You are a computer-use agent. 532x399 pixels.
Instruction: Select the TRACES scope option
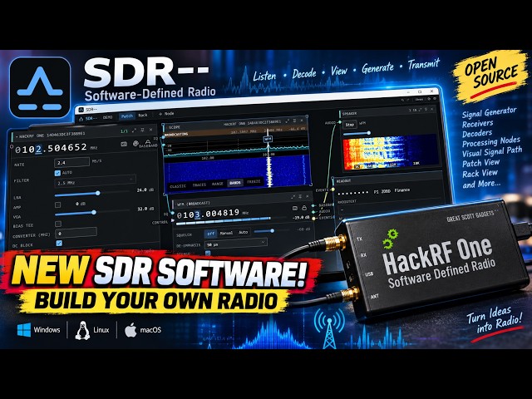[199, 185]
